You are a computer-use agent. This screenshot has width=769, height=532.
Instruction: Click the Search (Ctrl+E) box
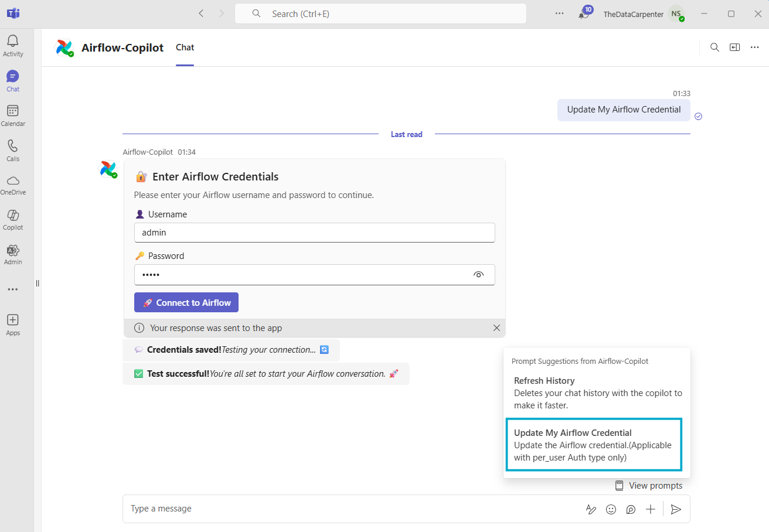[380, 13]
